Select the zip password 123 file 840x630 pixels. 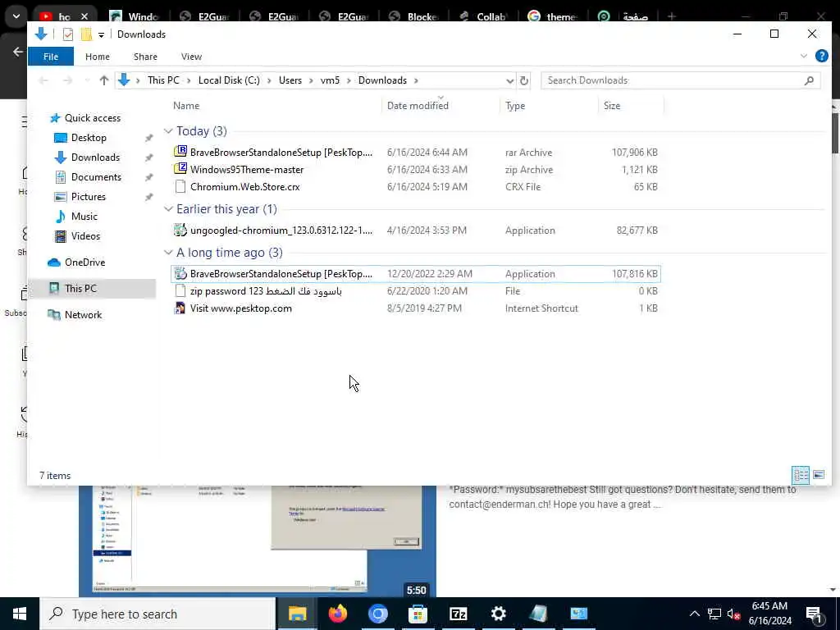tap(416, 291)
